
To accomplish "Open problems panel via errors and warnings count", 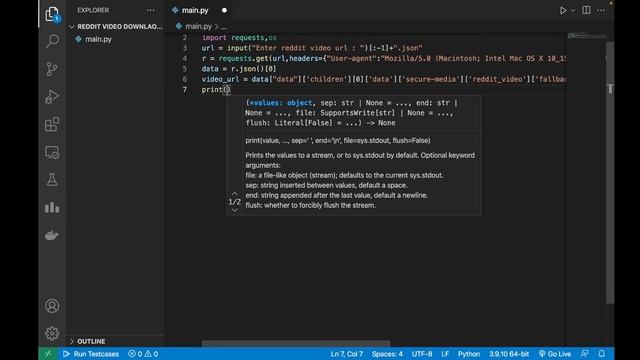I will [143, 354].
